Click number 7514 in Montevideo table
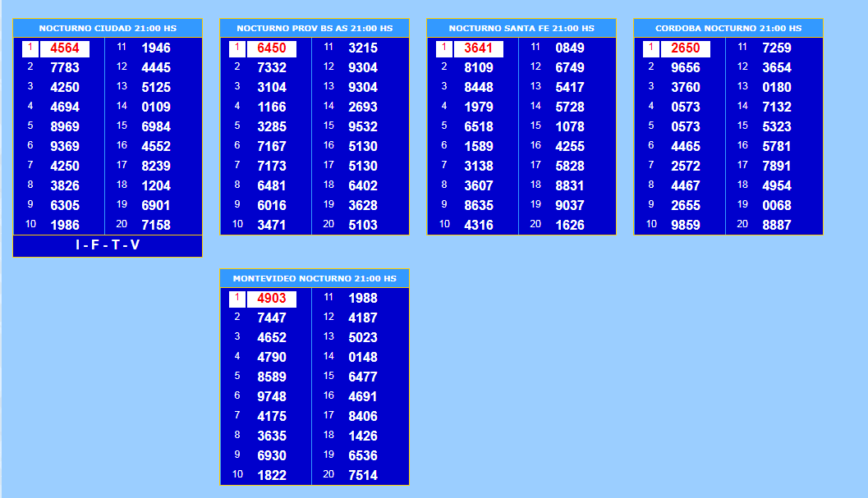This screenshot has width=868, height=498. tap(363, 475)
